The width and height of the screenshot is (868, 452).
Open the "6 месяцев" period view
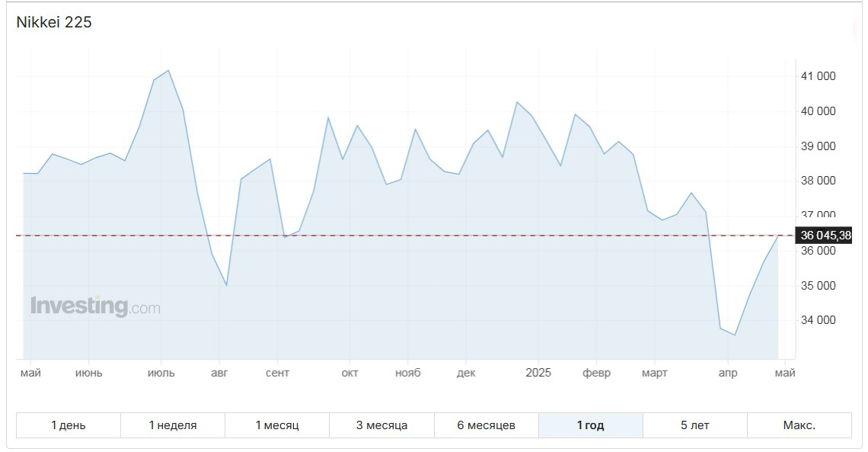click(x=486, y=425)
